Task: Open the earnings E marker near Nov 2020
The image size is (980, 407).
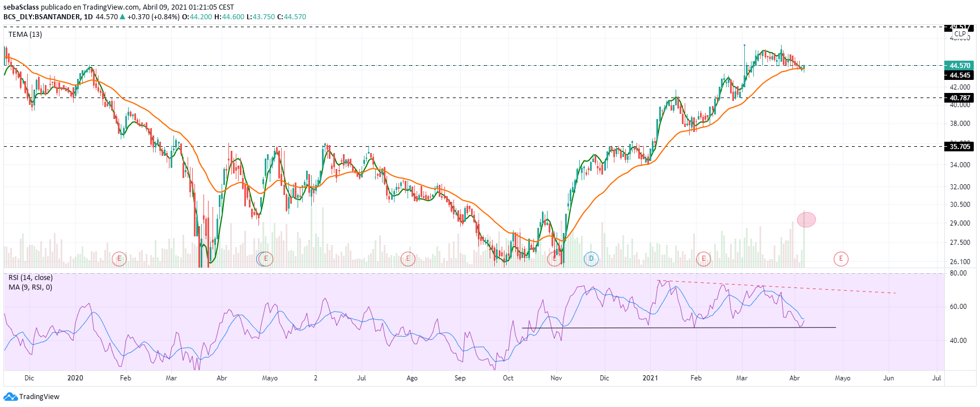Action: [555, 259]
